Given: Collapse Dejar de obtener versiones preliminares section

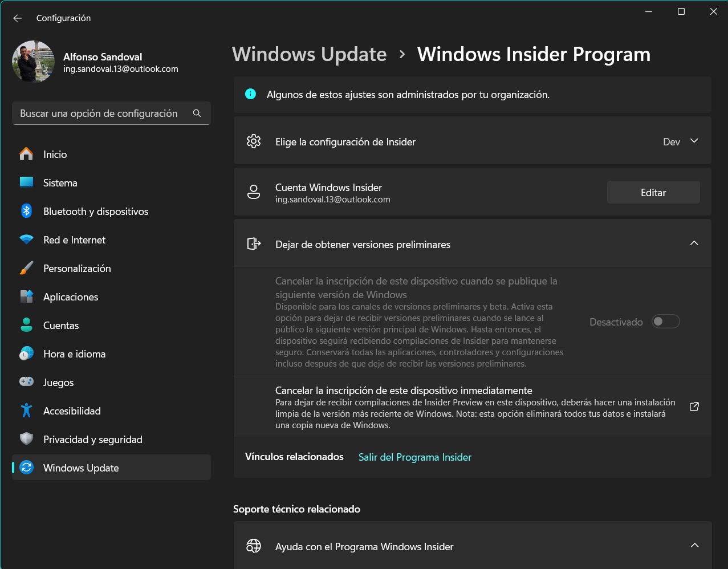Looking at the screenshot, I should click(x=694, y=243).
